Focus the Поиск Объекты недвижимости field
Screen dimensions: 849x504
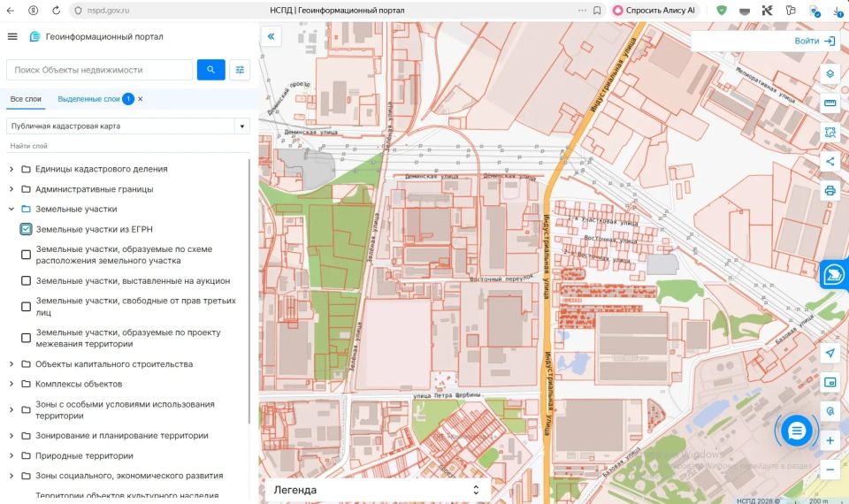pyautogui.click(x=100, y=70)
